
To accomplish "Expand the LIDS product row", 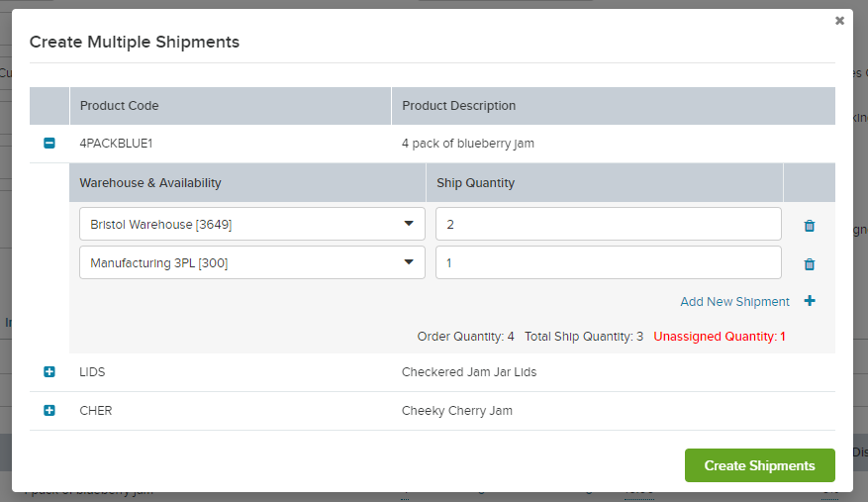I will (x=49, y=371).
